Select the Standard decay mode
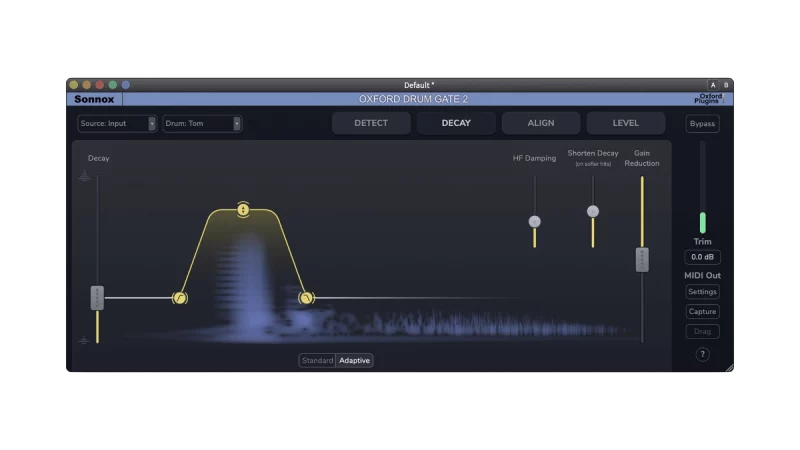 point(317,360)
